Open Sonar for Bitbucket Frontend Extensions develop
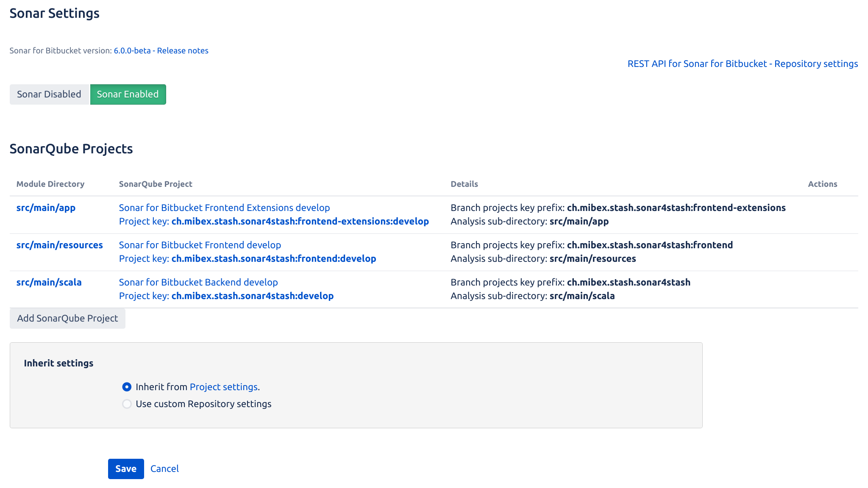The height and width of the screenshot is (488, 868). click(224, 208)
